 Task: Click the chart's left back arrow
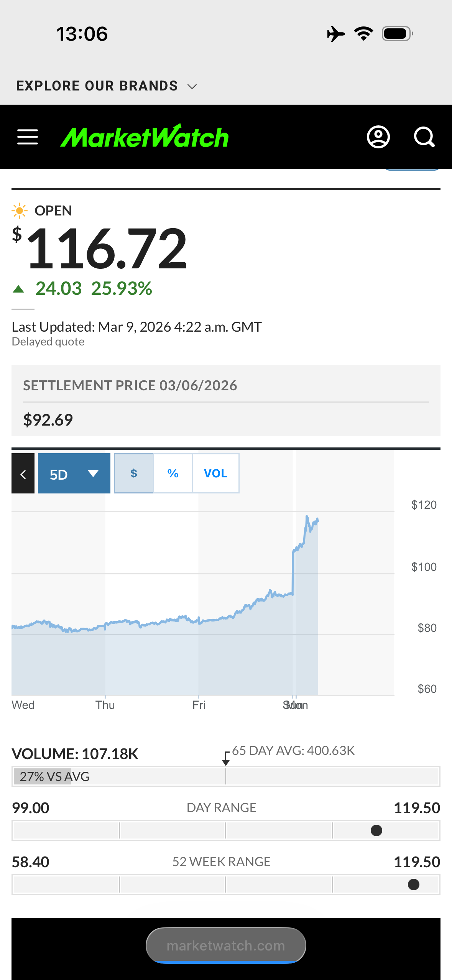23,474
